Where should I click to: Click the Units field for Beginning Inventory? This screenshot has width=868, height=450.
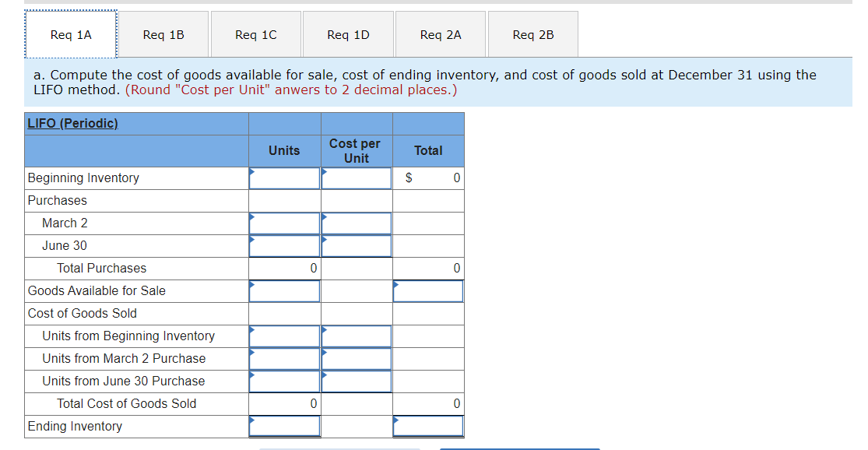284,178
